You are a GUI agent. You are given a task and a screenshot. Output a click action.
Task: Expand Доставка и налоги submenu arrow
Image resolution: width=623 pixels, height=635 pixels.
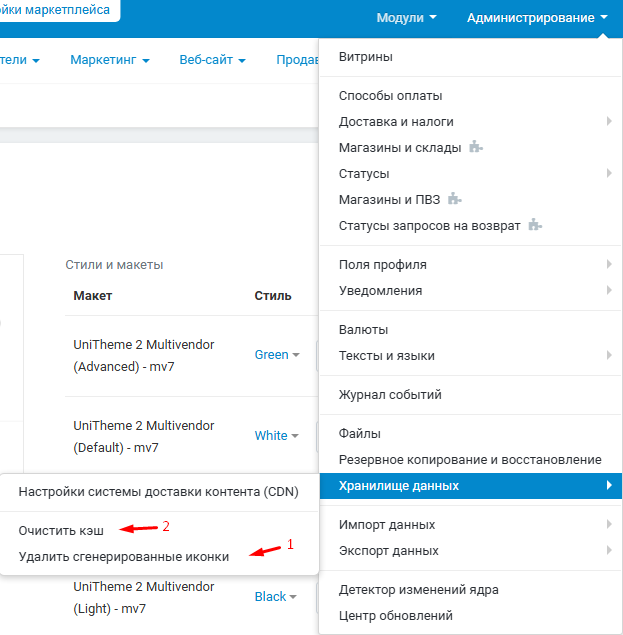click(608, 122)
